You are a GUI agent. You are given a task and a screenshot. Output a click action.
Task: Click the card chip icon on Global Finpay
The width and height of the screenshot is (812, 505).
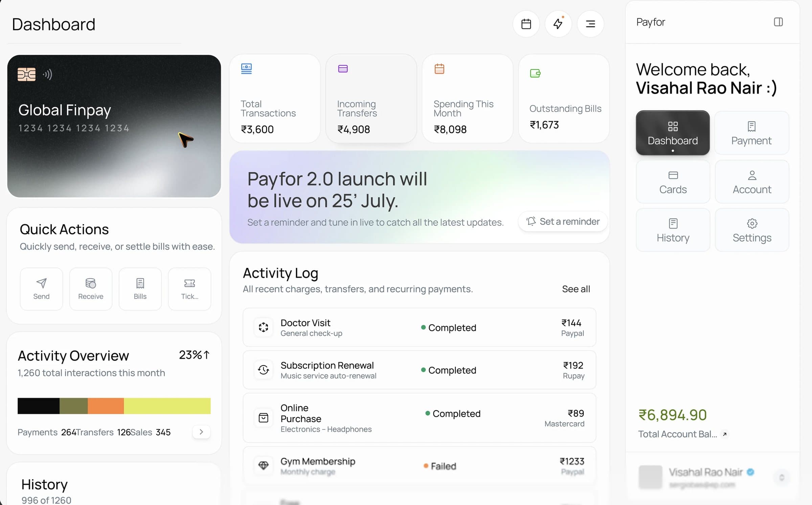26,74
